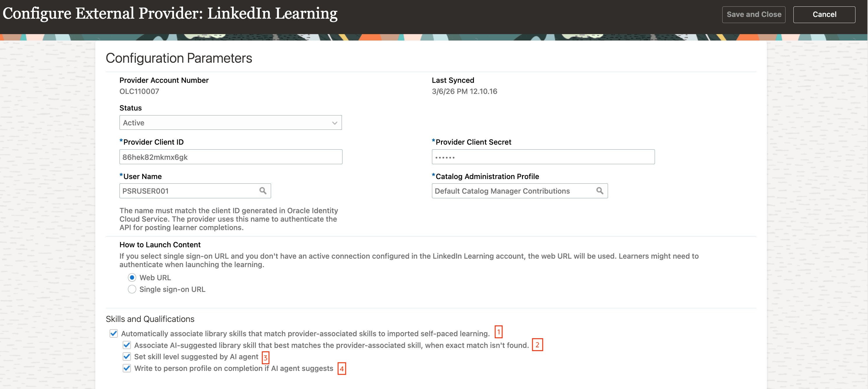Select the Web URL radio button
The height and width of the screenshot is (389, 868).
[132, 277]
